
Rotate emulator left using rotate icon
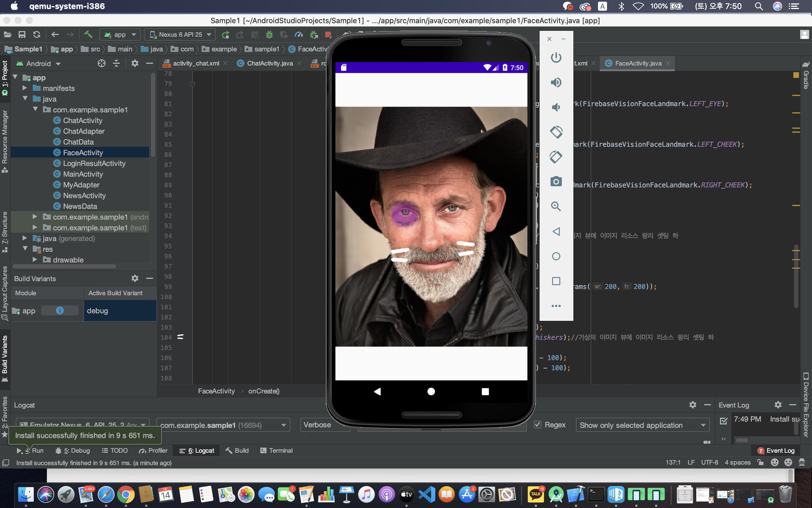coord(556,132)
